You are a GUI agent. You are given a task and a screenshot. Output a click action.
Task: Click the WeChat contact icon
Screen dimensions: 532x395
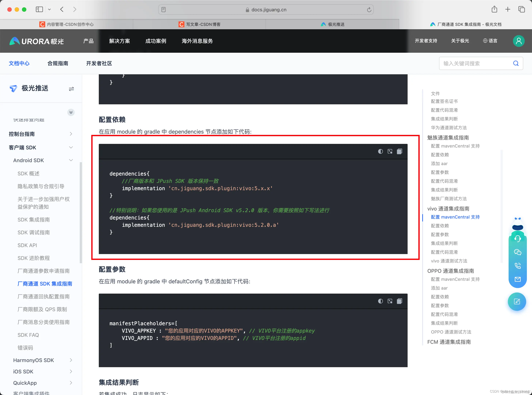pos(517,252)
